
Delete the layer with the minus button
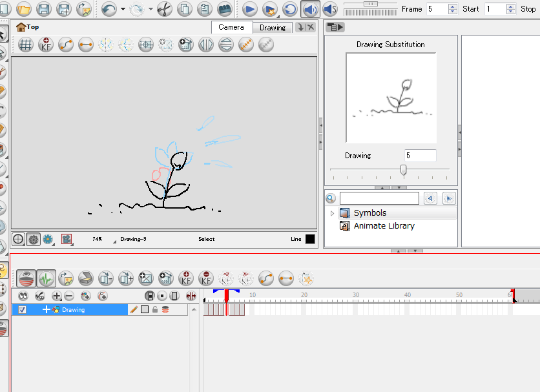[x=69, y=296]
